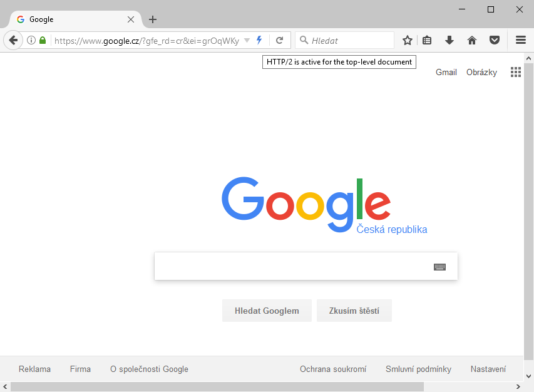Viewport: 534px width, 392px height.
Task: Show bookmarks list icon in toolbar
Action: (x=427, y=40)
